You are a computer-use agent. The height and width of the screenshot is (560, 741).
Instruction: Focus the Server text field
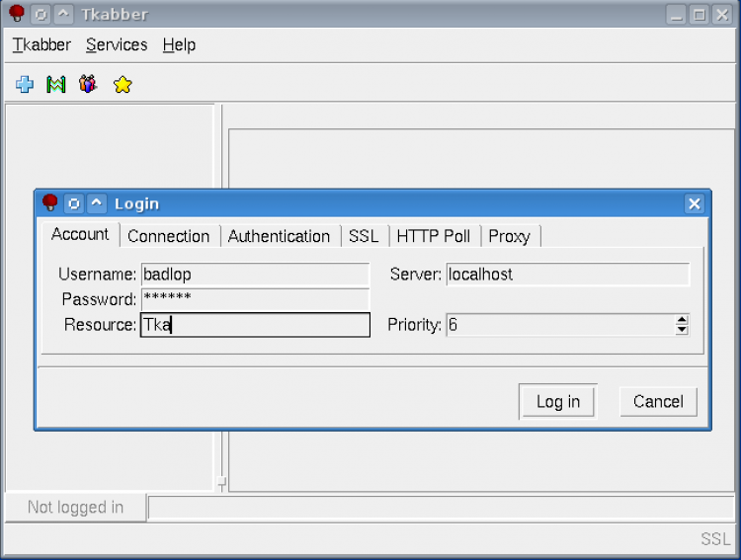point(567,275)
